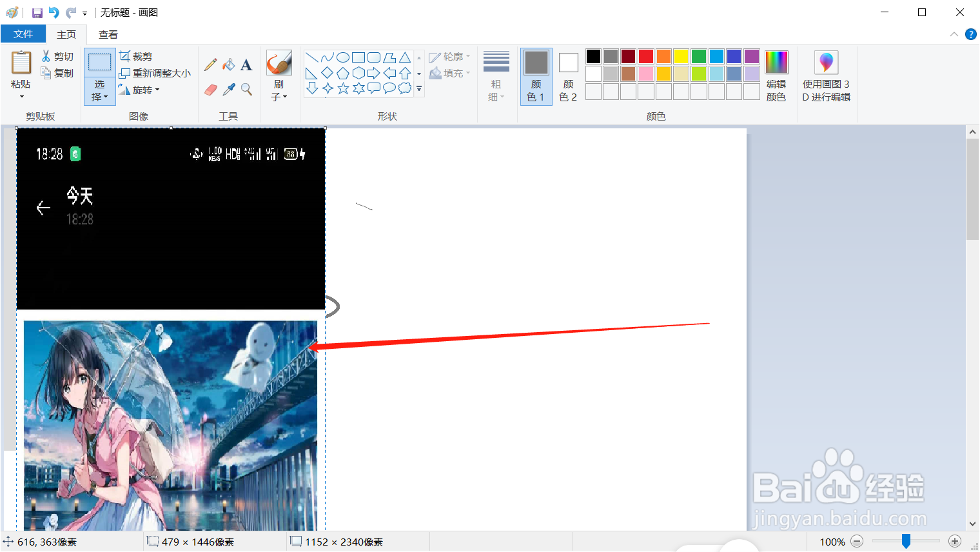This screenshot has height=552, width=980.
Task: Choose the Rectangle shape
Action: (x=358, y=57)
